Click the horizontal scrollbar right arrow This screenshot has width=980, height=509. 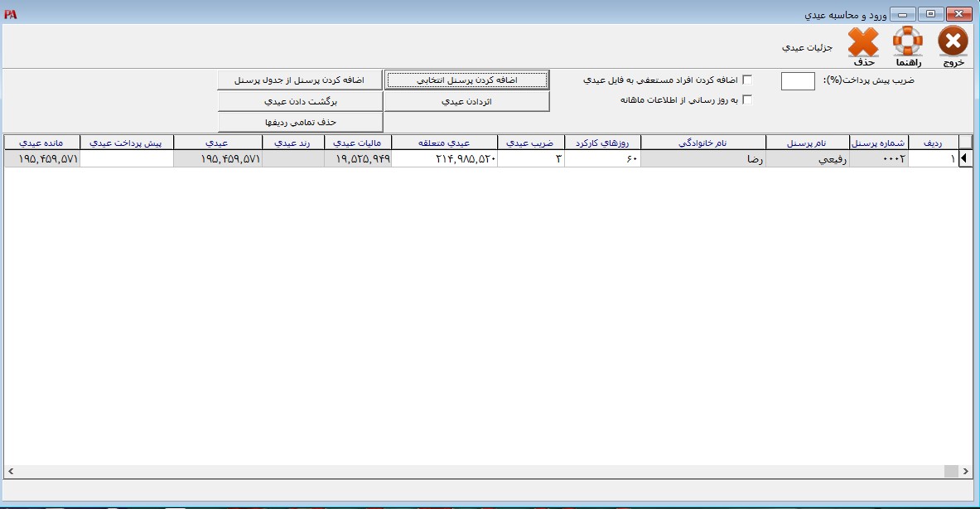click(966, 471)
